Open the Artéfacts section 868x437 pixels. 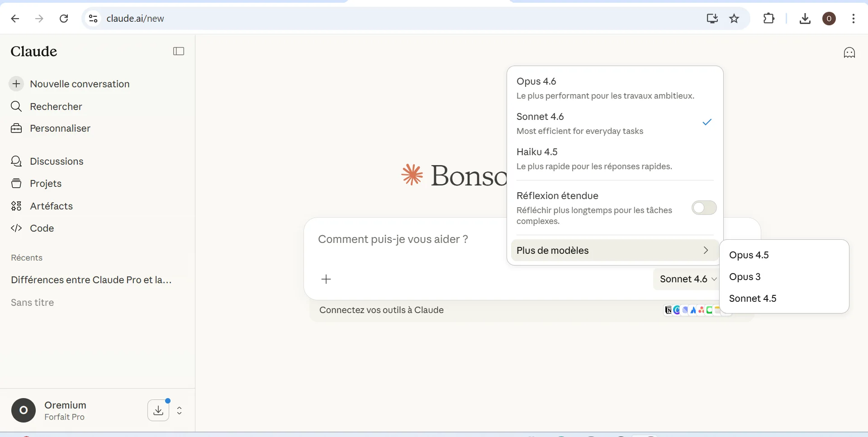pos(51,206)
